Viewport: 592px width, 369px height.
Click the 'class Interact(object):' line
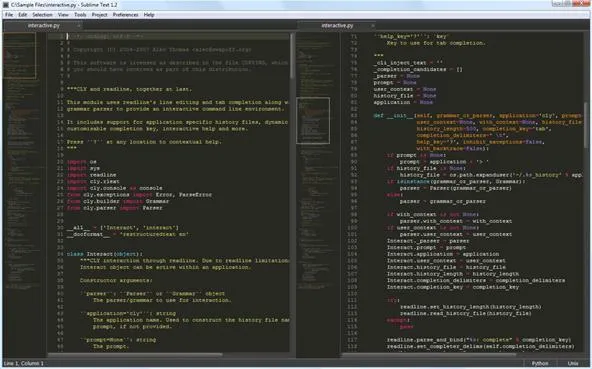[x=105, y=254]
